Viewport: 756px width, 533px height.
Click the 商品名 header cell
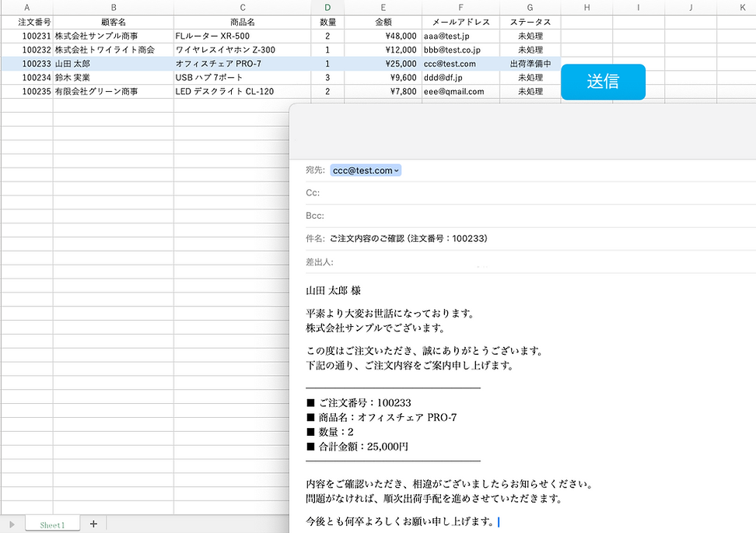[243, 23]
